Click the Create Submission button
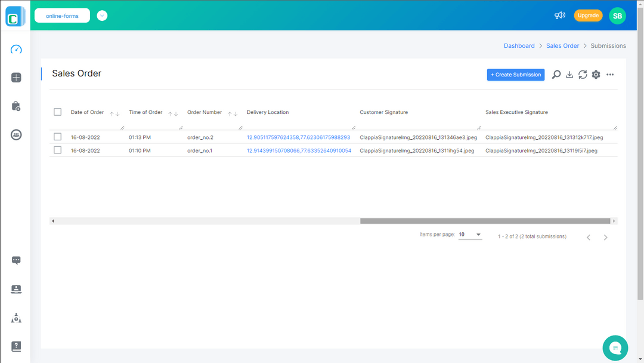Screen dimensions: 644x363 [515, 75]
